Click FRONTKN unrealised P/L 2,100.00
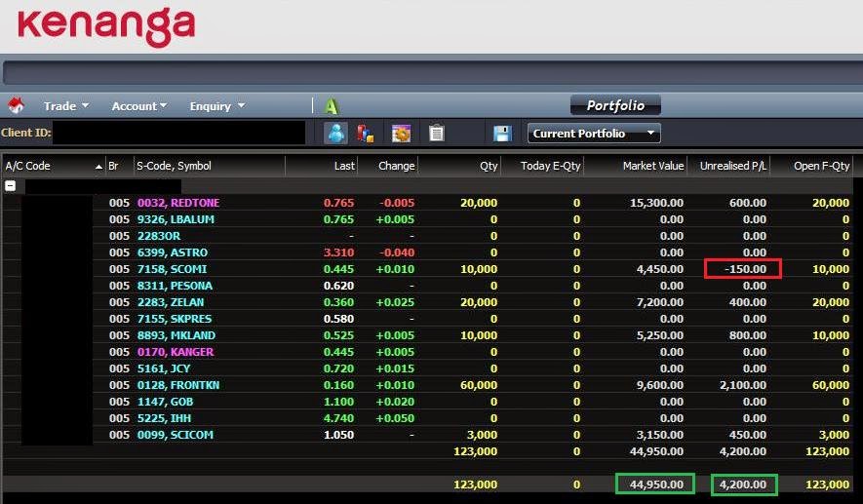Viewport: 863px width, 504px height. click(742, 385)
